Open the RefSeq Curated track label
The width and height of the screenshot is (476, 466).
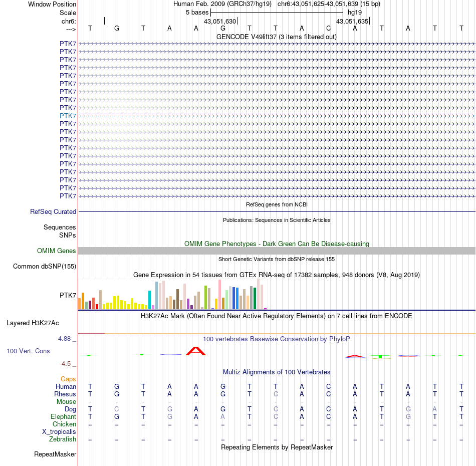53,211
